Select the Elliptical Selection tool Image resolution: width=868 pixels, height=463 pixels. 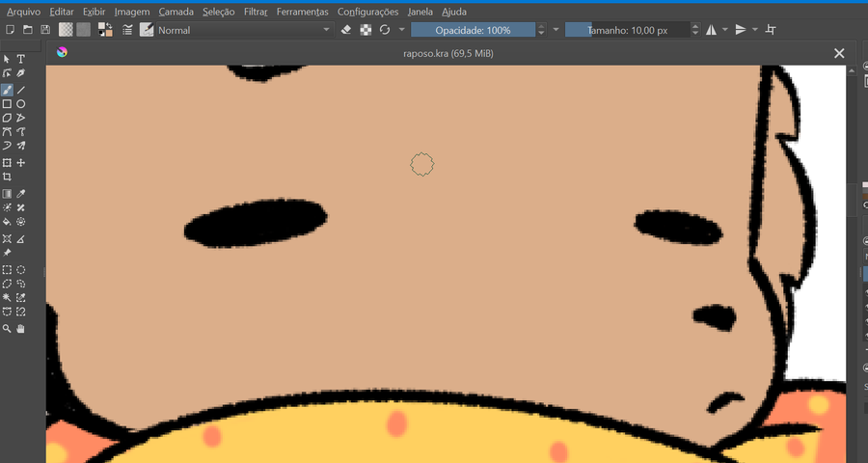click(20, 270)
